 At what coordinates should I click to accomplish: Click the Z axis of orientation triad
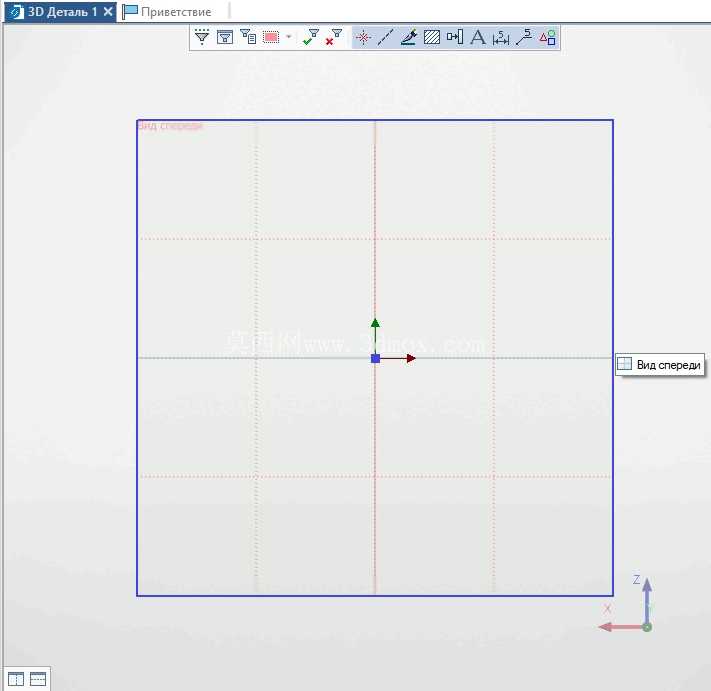pos(647,600)
